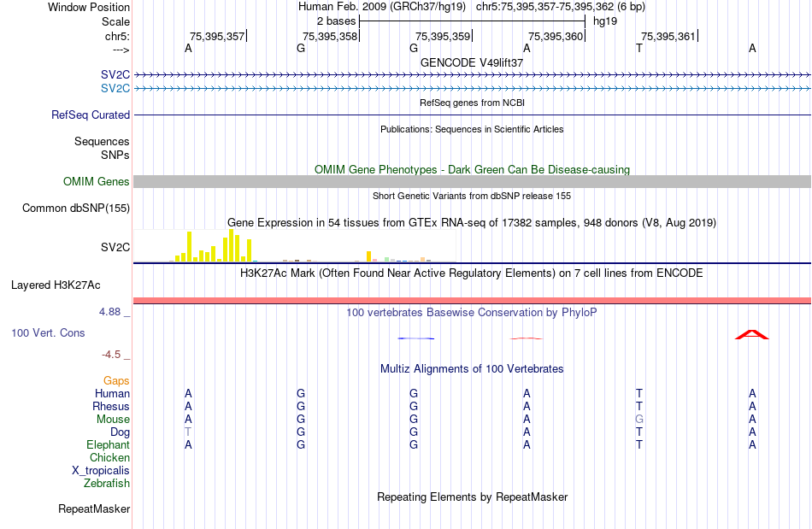Click the 2 bases scale bar

[x=472, y=21]
